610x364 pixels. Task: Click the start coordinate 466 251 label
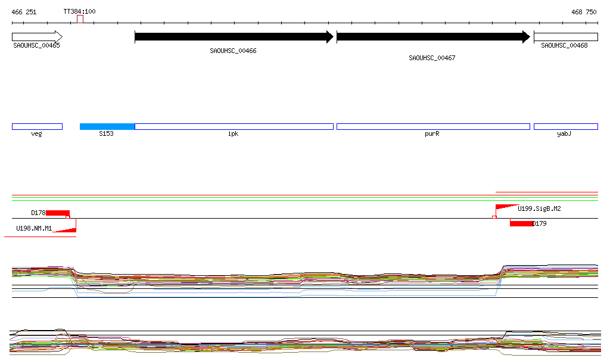point(24,12)
